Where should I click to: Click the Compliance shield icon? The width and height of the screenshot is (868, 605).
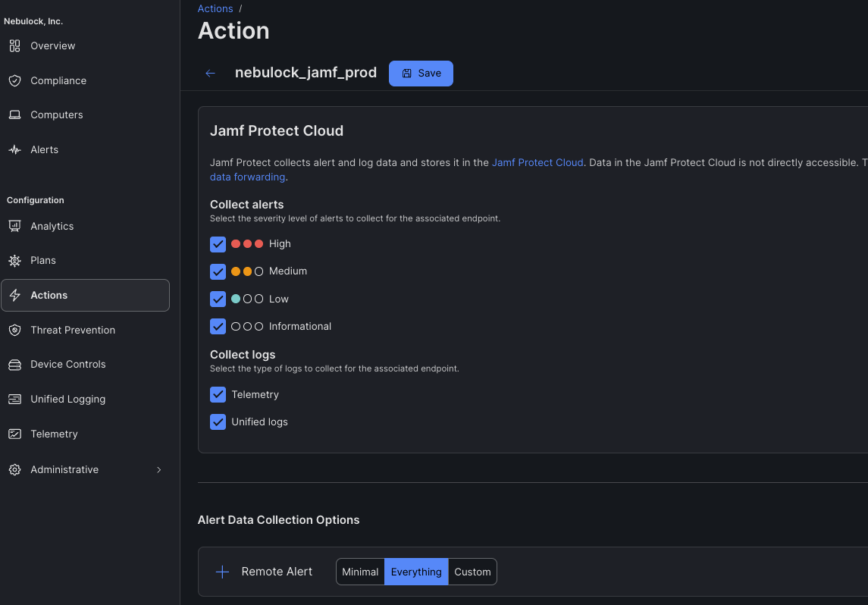pyautogui.click(x=15, y=81)
